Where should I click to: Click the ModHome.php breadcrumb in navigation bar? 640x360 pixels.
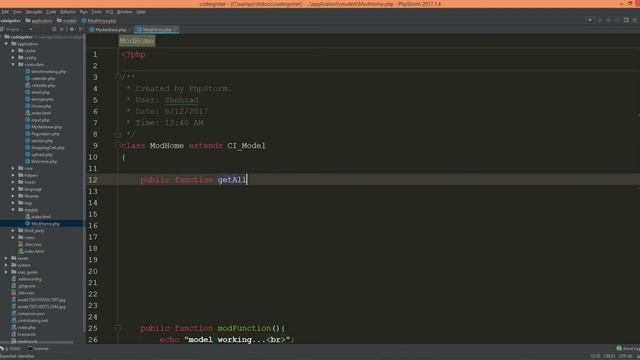pyautogui.click(x=99, y=20)
